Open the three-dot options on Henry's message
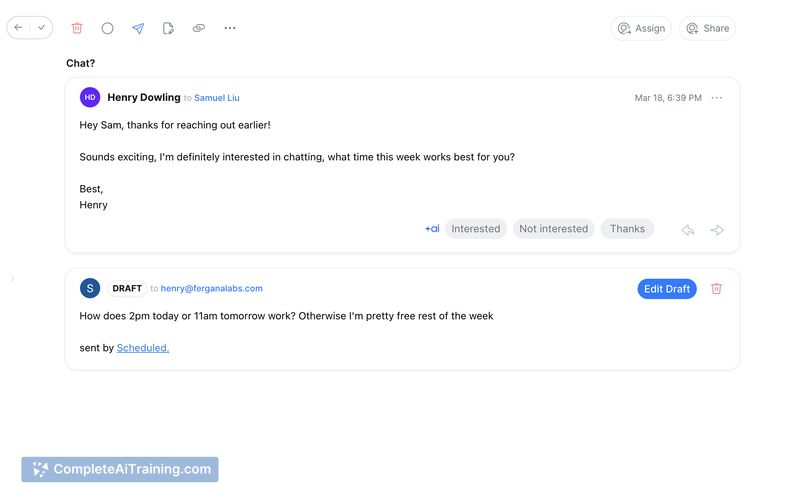Image resolution: width=800 pixels, height=495 pixels. point(717,98)
